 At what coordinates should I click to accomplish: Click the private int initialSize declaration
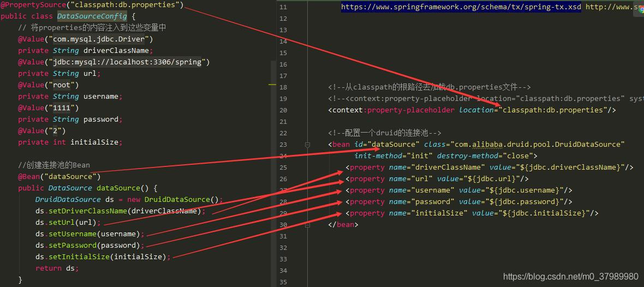(x=70, y=142)
